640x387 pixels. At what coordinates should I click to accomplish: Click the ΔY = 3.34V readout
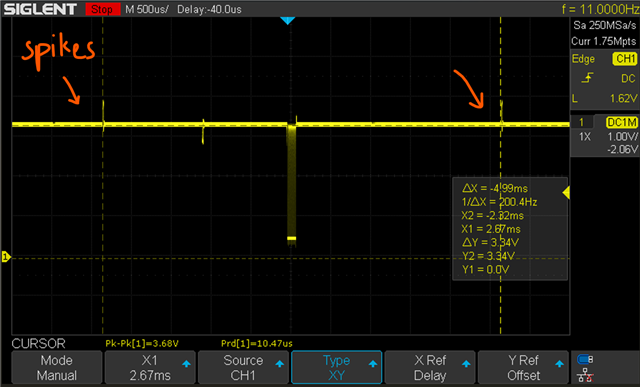pos(490,242)
